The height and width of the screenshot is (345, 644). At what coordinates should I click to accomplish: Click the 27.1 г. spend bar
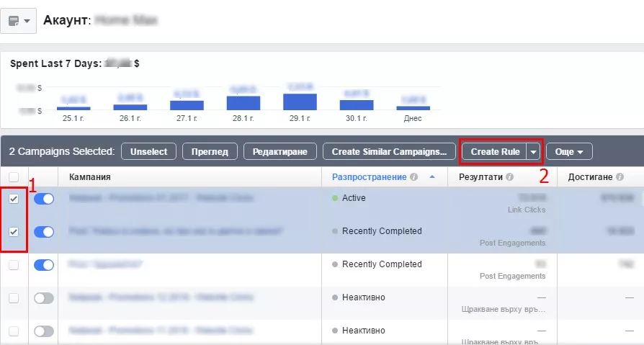[187, 106]
